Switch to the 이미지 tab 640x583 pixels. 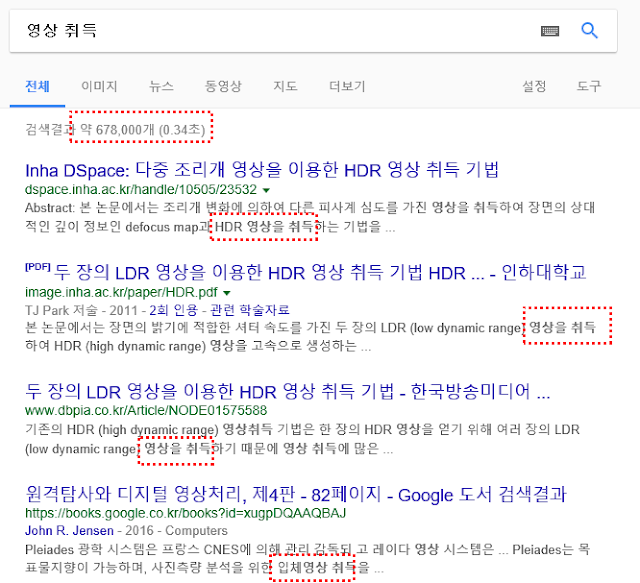99,86
